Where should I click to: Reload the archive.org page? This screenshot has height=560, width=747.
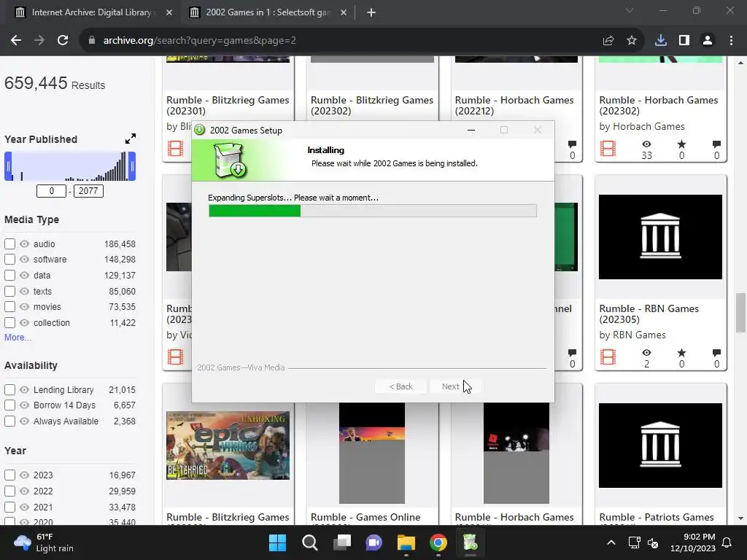pos(63,41)
